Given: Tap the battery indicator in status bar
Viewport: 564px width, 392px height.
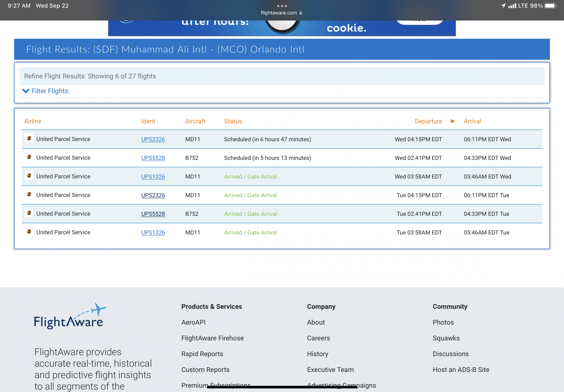Looking at the screenshot, I should [550, 6].
